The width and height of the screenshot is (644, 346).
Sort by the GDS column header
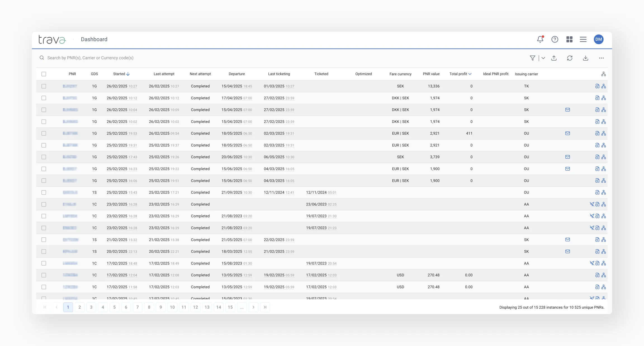94,74
